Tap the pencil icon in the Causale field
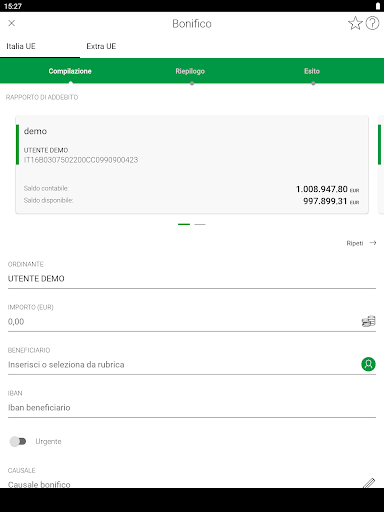 pos(369,483)
